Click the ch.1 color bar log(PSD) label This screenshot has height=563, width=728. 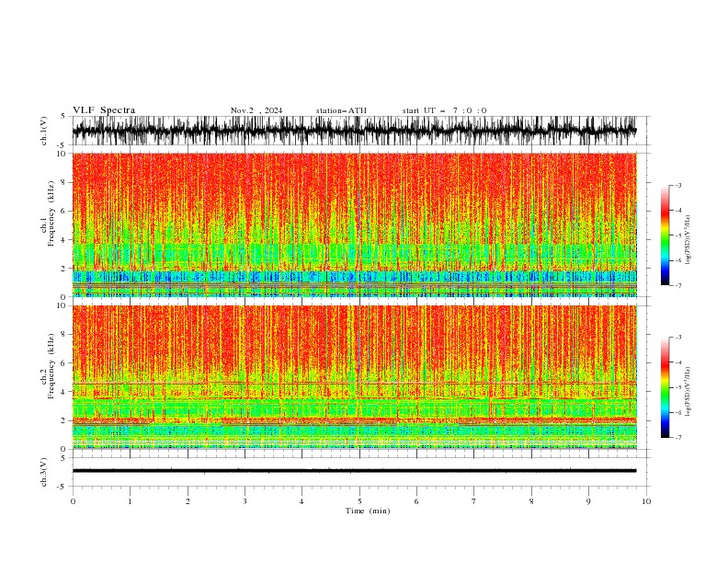point(688,240)
